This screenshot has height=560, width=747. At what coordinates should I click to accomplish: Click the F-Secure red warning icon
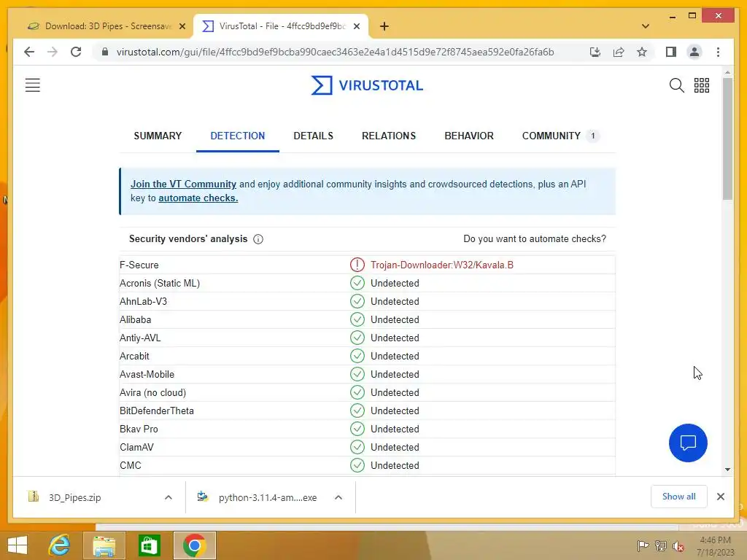pos(357,265)
